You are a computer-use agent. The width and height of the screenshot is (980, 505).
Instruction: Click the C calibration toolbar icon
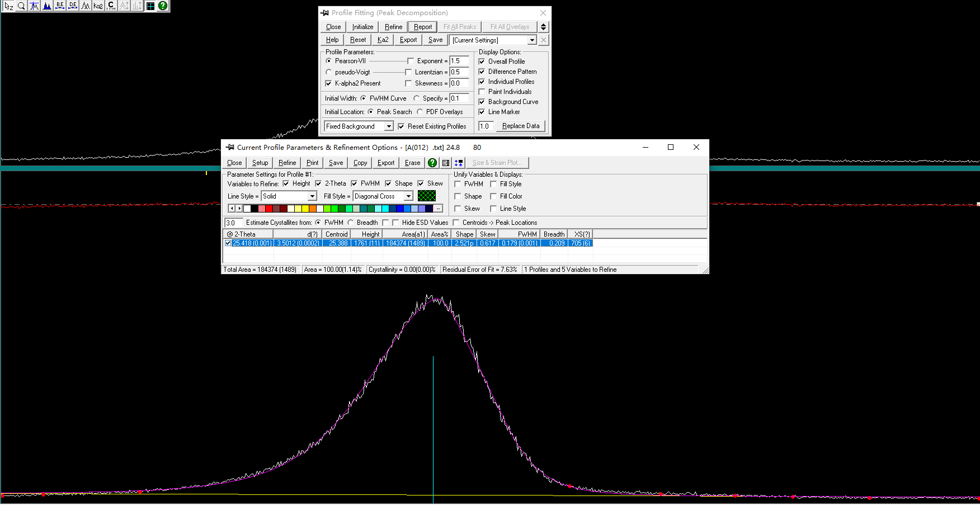tap(111, 6)
